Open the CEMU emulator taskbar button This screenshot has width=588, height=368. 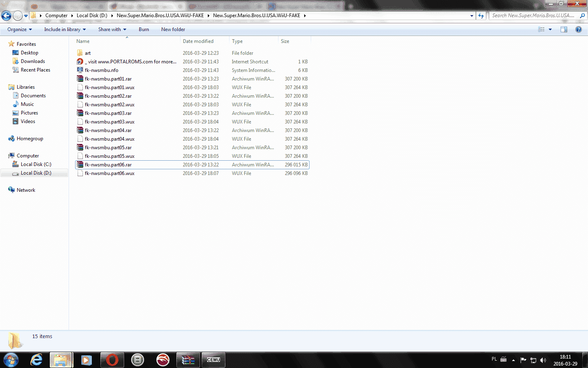click(213, 360)
